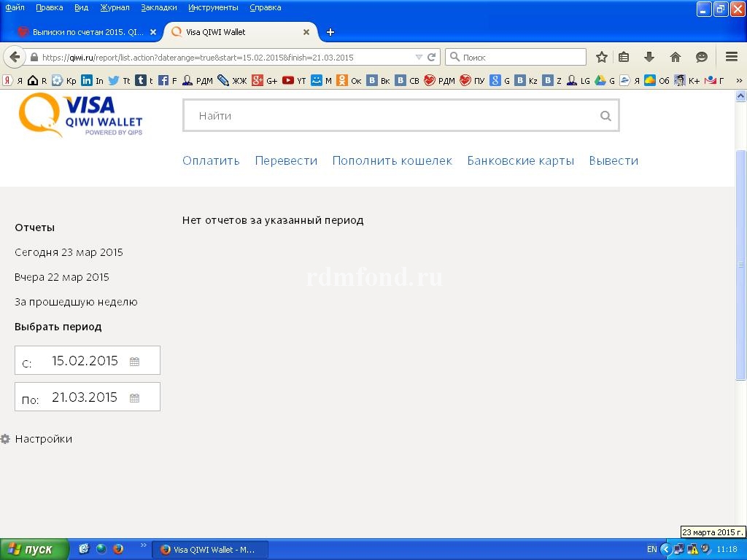Click the Банковские карты link
Image resolution: width=747 pixels, height=560 pixels.
coord(520,160)
